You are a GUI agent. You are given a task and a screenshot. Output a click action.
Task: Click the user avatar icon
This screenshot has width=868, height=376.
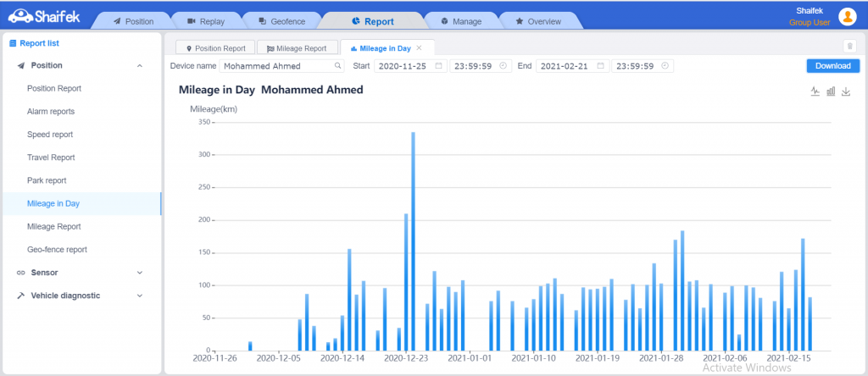[x=847, y=16]
